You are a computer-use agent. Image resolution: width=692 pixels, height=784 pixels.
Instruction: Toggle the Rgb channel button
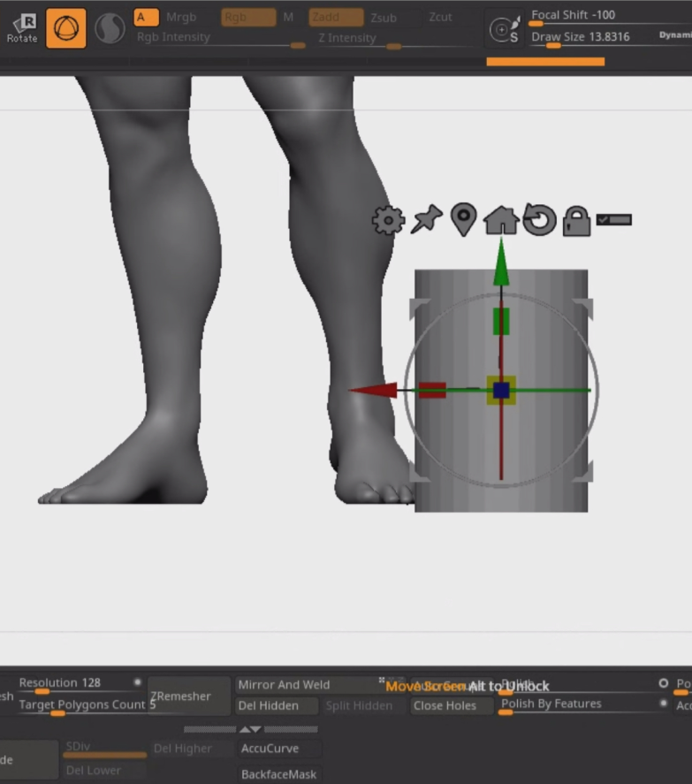click(x=247, y=17)
